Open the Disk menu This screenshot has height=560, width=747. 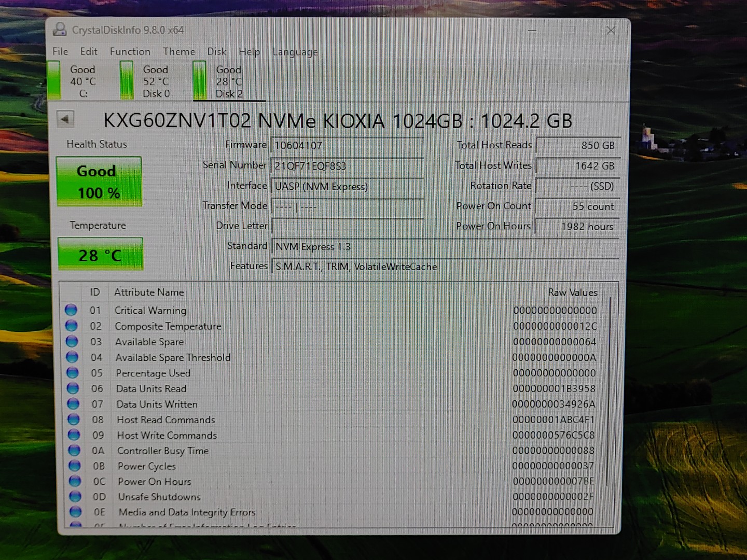(x=217, y=51)
